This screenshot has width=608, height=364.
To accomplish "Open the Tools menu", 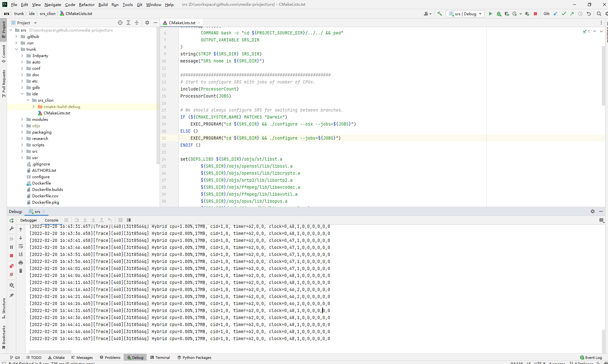I will (x=128, y=4).
